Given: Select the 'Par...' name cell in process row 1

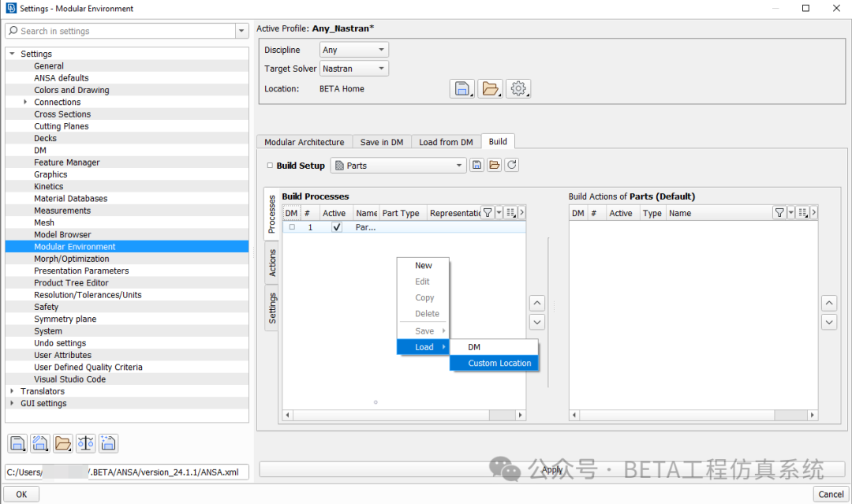Looking at the screenshot, I should 366,227.
